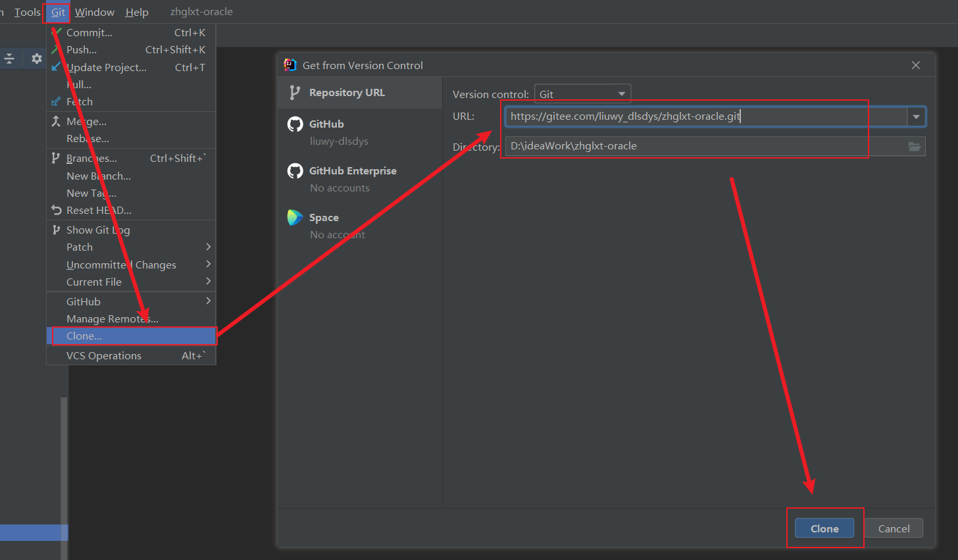Screen dimensions: 958x560
Task: Choose Commit... from the Git menu
Action: [x=131, y=32]
